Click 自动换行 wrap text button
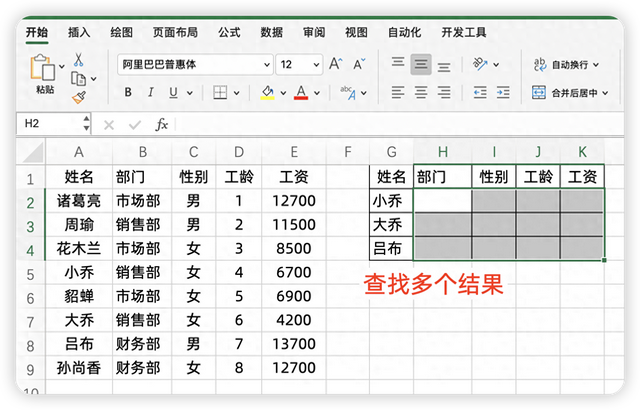This screenshot has width=640, height=410. tap(566, 64)
